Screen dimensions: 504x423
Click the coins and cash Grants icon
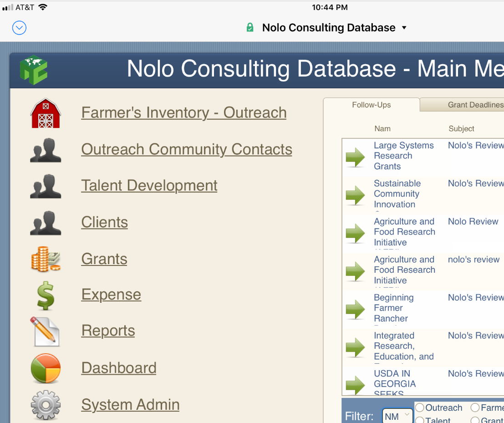[46, 259]
